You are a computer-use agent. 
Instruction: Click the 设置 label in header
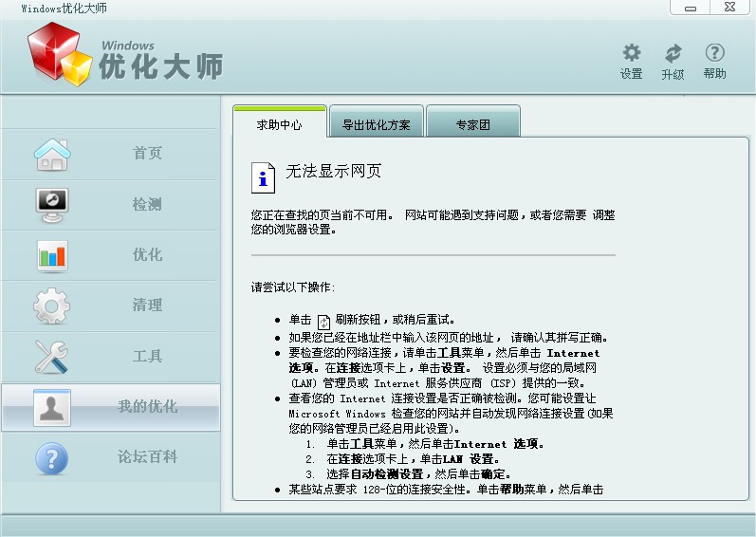pyautogui.click(x=631, y=74)
